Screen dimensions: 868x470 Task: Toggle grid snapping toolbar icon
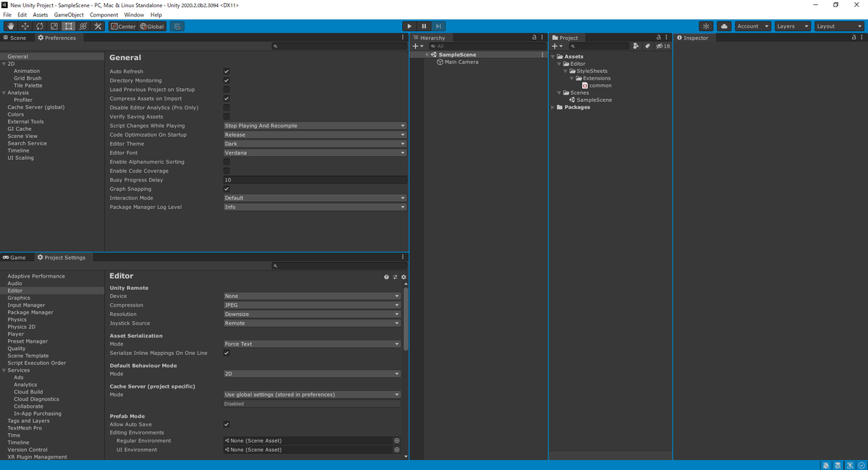coord(177,26)
